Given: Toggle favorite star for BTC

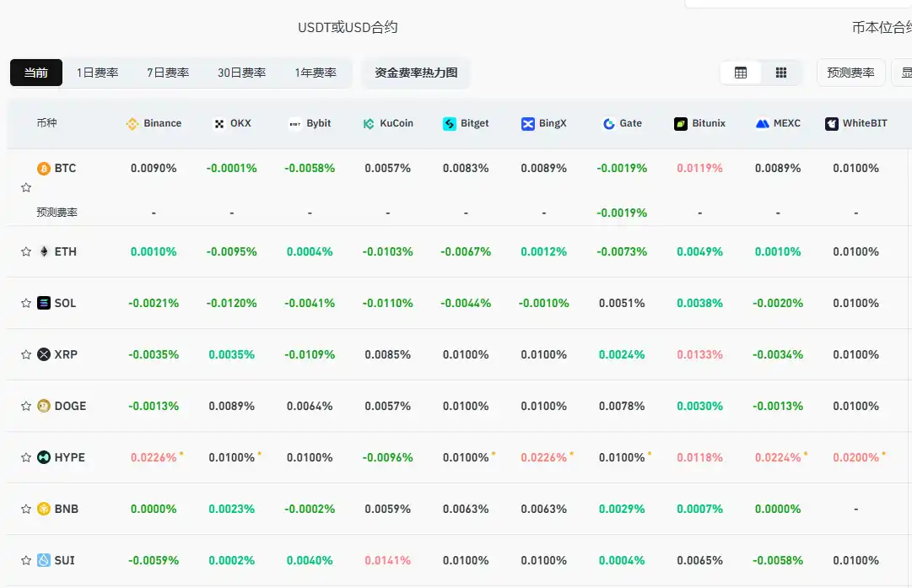Looking at the screenshot, I should 26,187.
